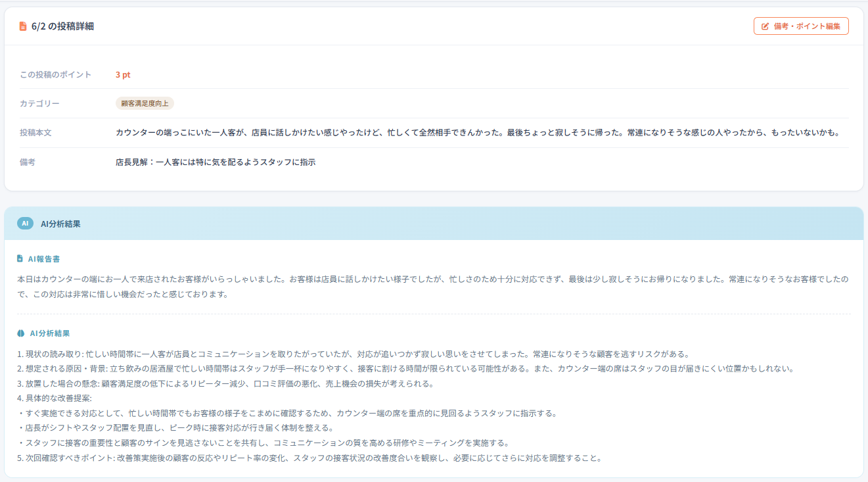Click the AI報告書 subheading text
The image size is (868, 482).
tap(44, 259)
